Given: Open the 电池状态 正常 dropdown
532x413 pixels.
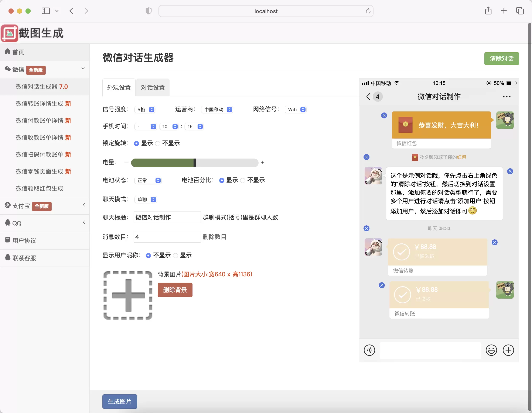Looking at the screenshot, I should pyautogui.click(x=148, y=180).
